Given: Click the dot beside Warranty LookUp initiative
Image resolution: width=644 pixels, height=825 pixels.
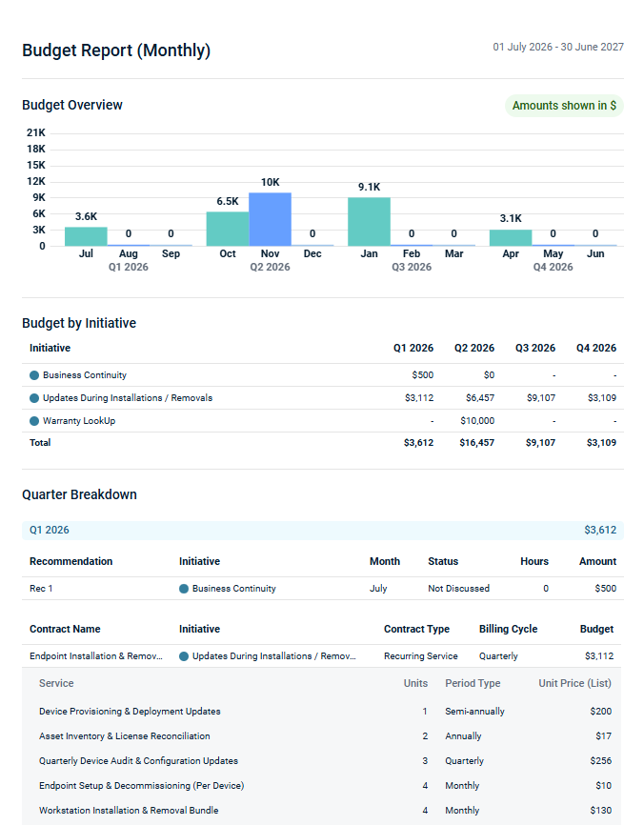Looking at the screenshot, I should pos(34,421).
